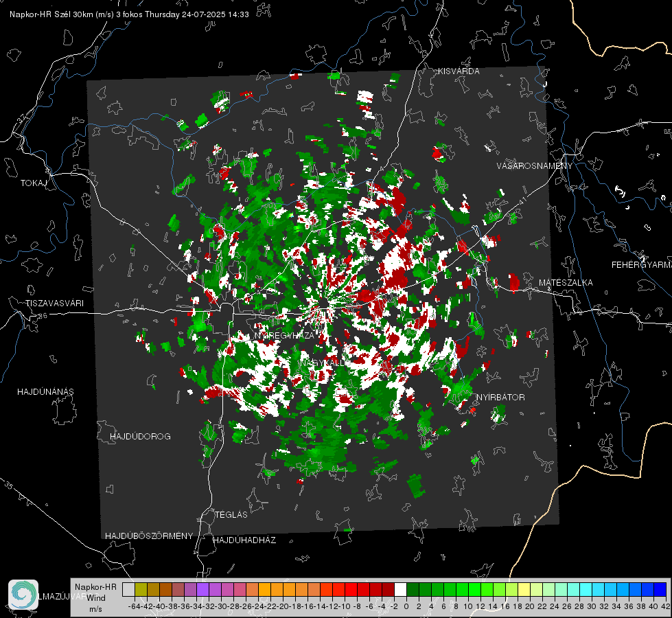
Task: Select the NYÍRBÁTOR label
Action: click(x=500, y=398)
